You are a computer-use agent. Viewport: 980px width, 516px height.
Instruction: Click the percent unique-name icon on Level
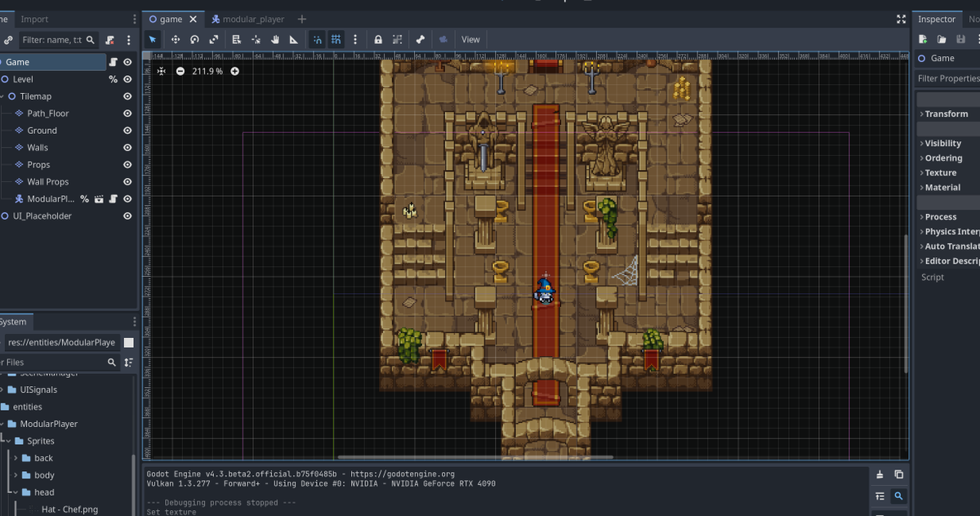coord(113,79)
